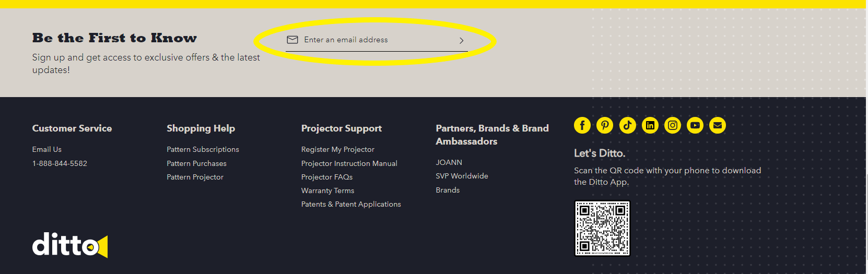Submit email with the arrow chevron
868x274 pixels.
coord(462,40)
